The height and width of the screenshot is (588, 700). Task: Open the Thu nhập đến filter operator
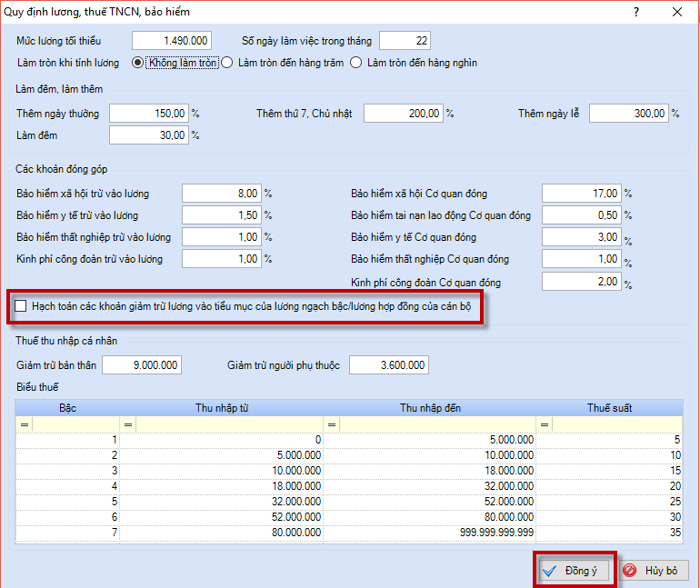332,424
